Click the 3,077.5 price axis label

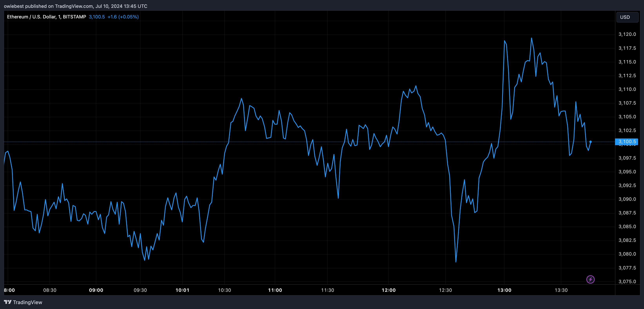pyautogui.click(x=627, y=268)
